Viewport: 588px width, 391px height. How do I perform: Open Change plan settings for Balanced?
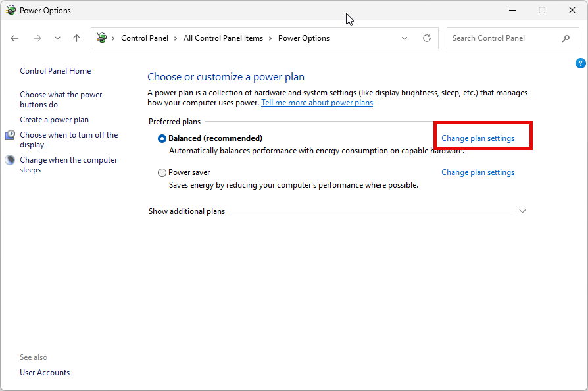point(478,138)
